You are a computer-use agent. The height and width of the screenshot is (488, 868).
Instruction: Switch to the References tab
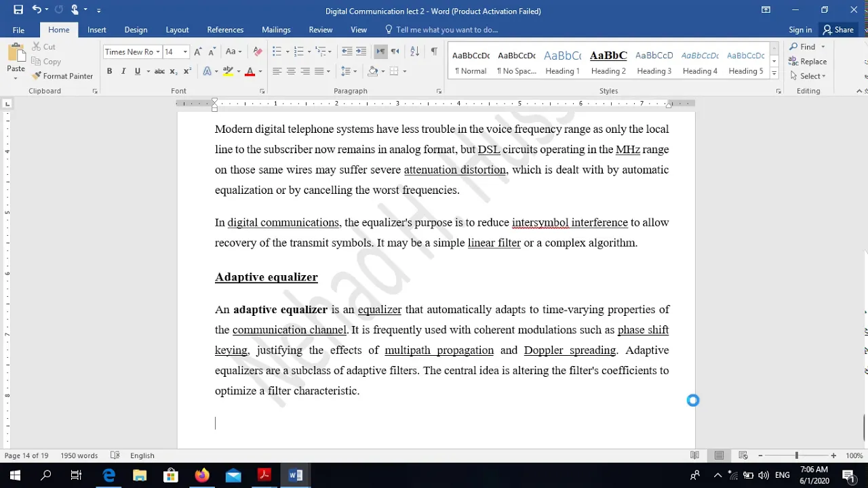click(225, 30)
